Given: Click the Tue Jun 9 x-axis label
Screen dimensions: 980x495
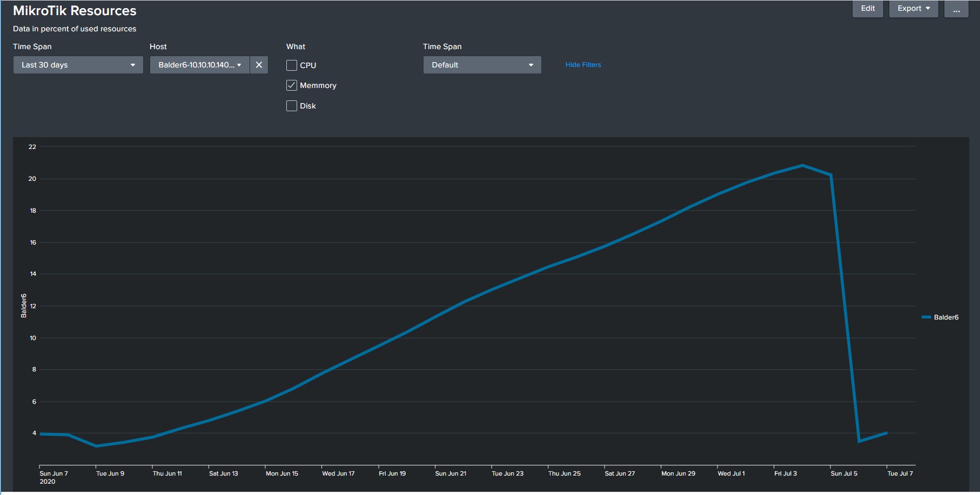Looking at the screenshot, I should [x=110, y=473].
